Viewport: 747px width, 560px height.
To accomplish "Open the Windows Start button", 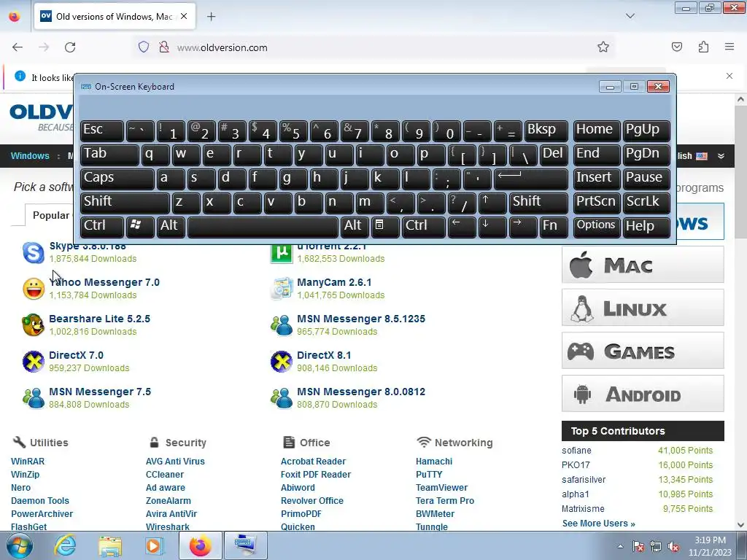I will (20, 545).
